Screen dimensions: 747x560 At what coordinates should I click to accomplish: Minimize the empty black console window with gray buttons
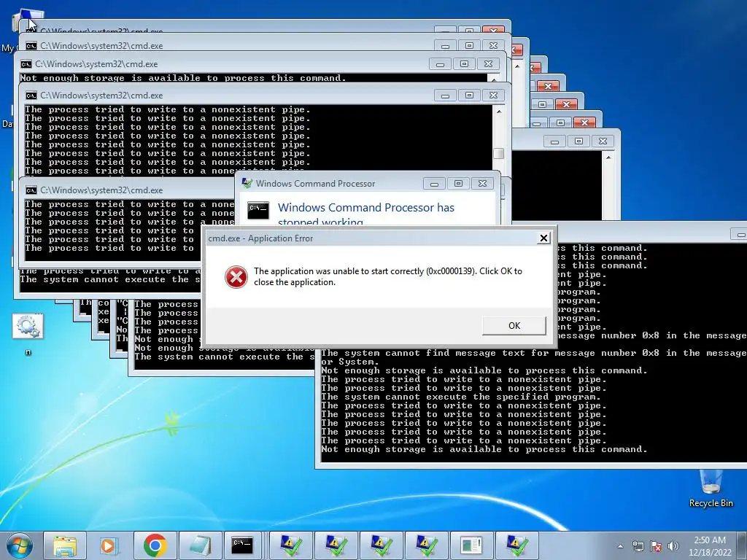coord(554,141)
